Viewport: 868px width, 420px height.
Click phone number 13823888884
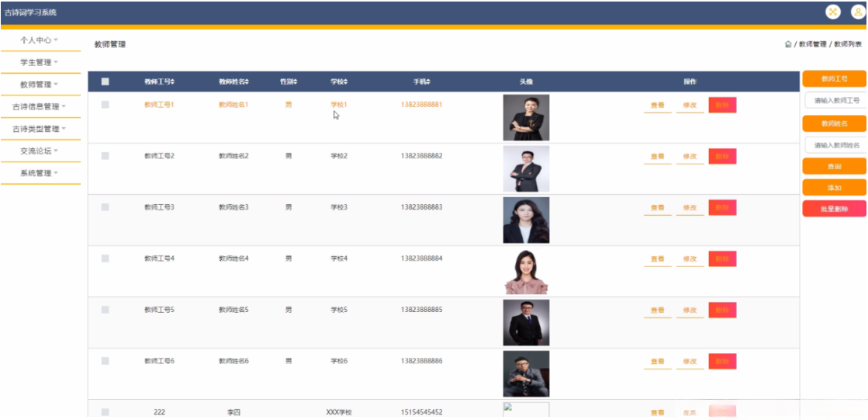[x=422, y=259]
